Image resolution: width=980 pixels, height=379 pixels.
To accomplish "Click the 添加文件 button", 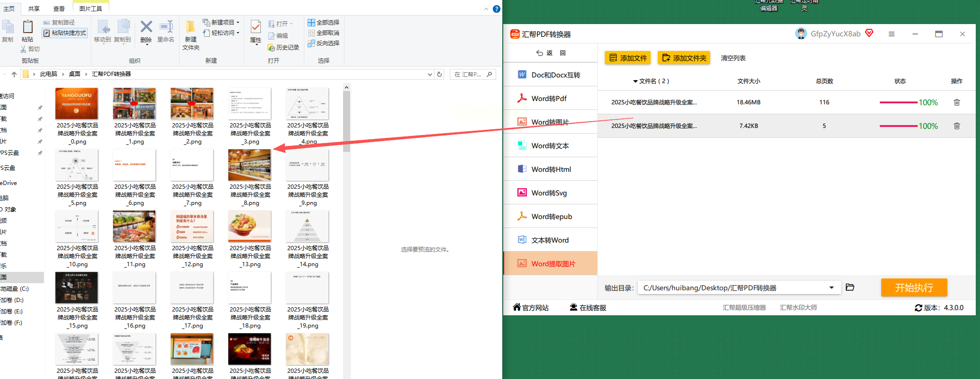I will [628, 58].
